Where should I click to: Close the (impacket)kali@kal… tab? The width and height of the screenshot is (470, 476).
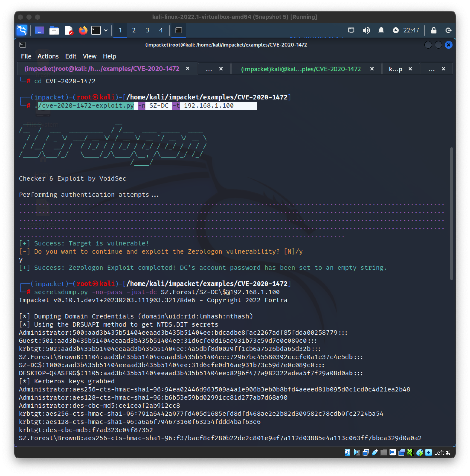pos(372,69)
